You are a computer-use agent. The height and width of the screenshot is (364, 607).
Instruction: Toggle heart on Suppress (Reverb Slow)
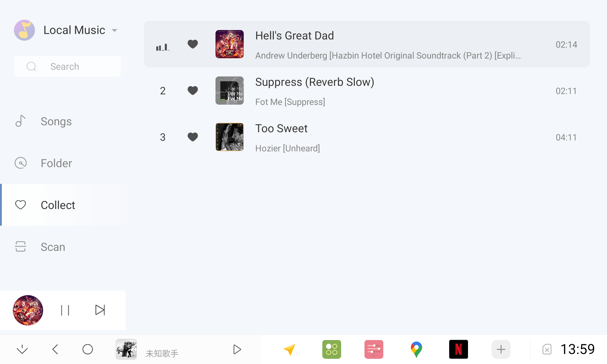pos(193,91)
